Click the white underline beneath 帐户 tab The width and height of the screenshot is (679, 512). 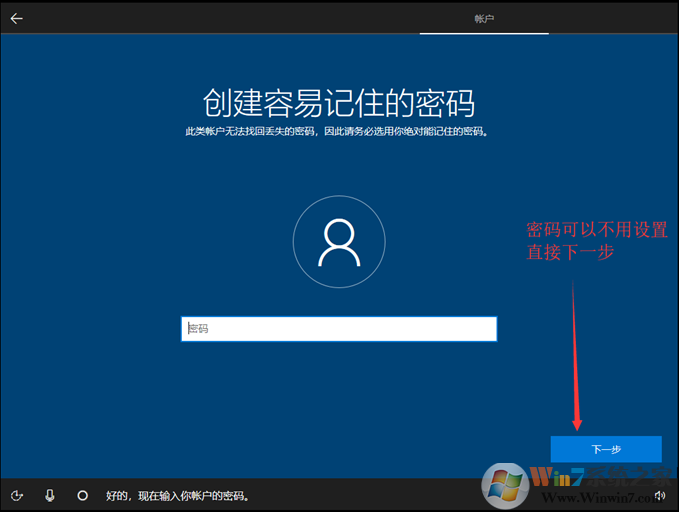pos(484,33)
